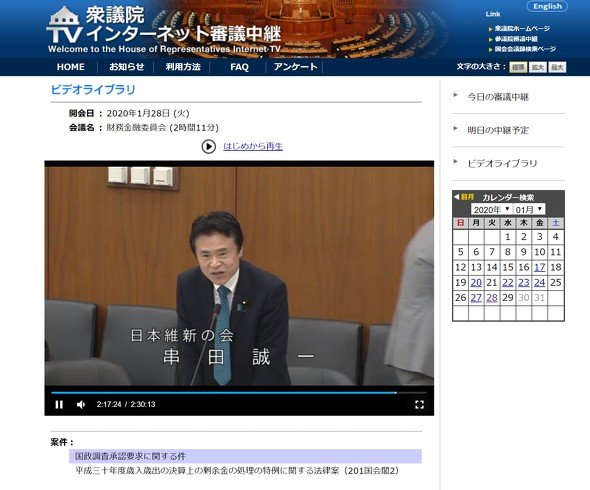Enter fullscreen video mode
The width and height of the screenshot is (590, 490).
tap(419, 405)
